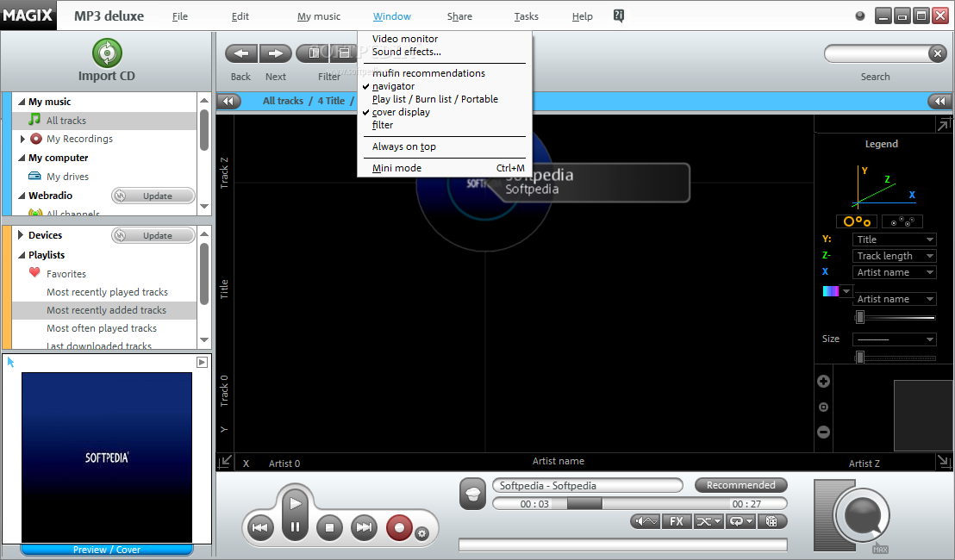Open the volume curve equalizer icon
The image size is (955, 560).
(x=645, y=521)
